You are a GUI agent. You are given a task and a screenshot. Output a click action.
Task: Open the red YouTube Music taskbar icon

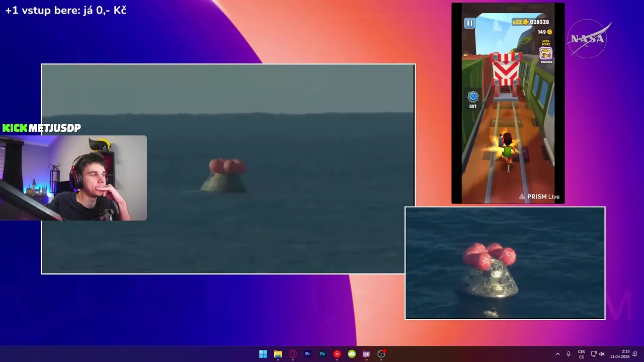(337, 354)
